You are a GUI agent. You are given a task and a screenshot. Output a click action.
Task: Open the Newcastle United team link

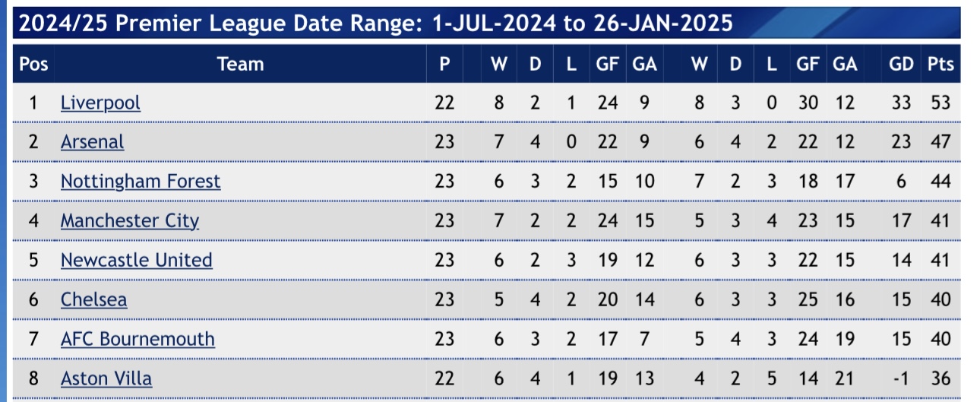pos(137,260)
